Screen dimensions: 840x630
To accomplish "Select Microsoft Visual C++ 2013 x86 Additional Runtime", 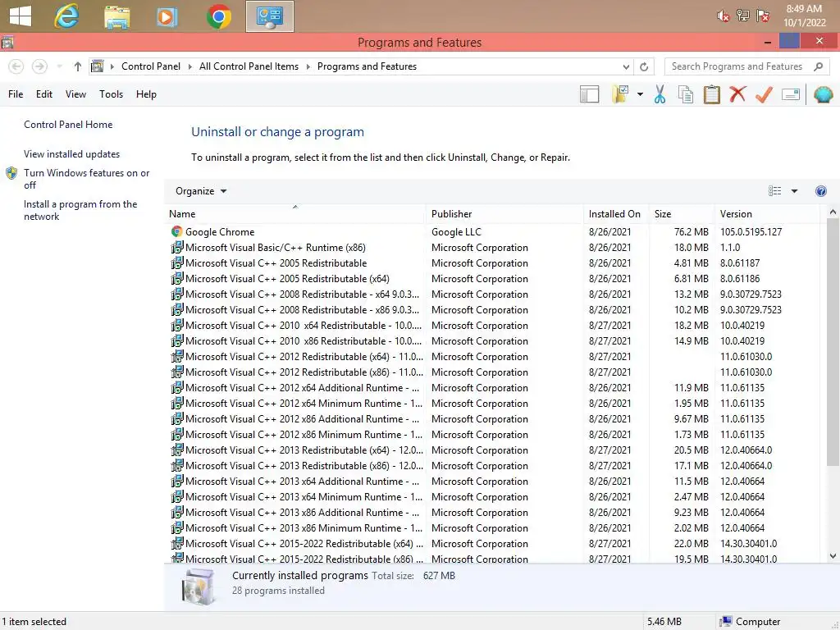I will [x=493, y=512].
